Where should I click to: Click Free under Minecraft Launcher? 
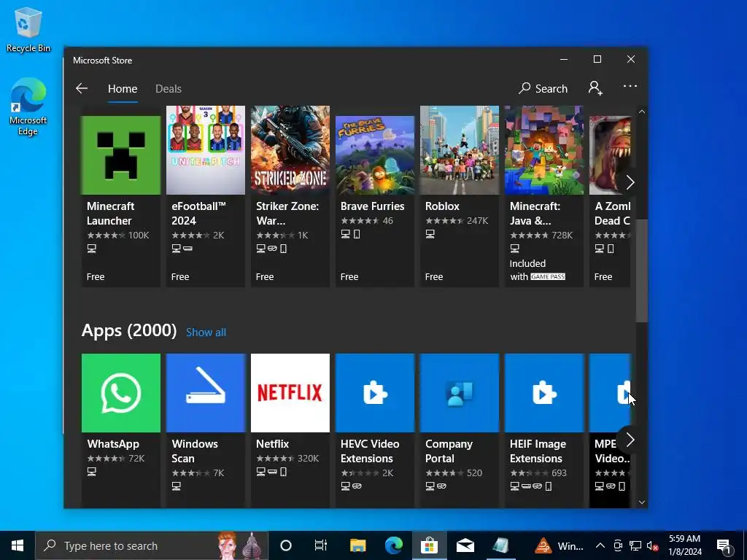pos(96,276)
